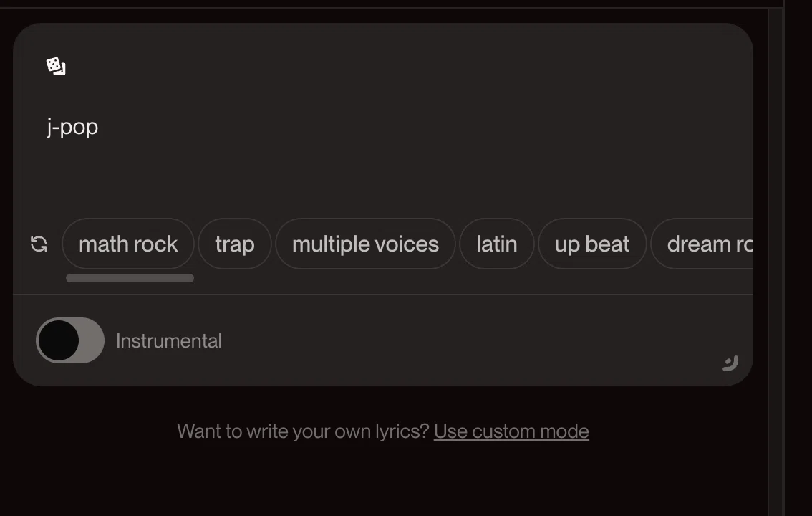The height and width of the screenshot is (516, 812).
Task: Click the horizontal scrollbar thumb under chips
Action: coord(130,278)
